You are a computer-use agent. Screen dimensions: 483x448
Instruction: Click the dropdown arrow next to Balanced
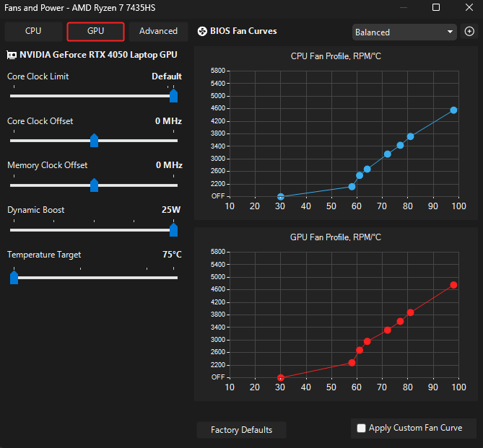point(450,32)
